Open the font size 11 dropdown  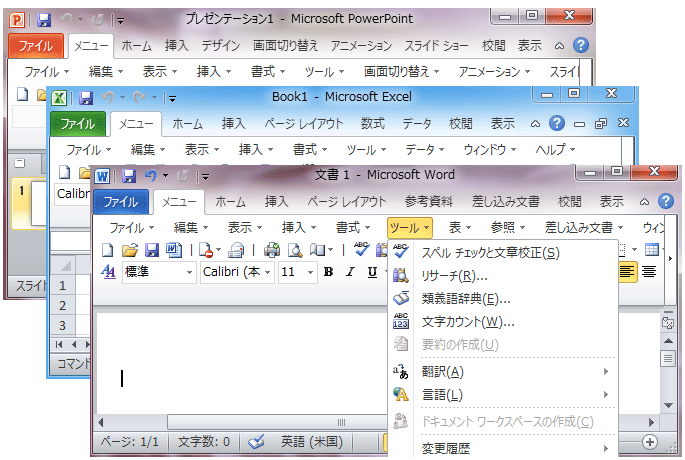[x=310, y=272]
